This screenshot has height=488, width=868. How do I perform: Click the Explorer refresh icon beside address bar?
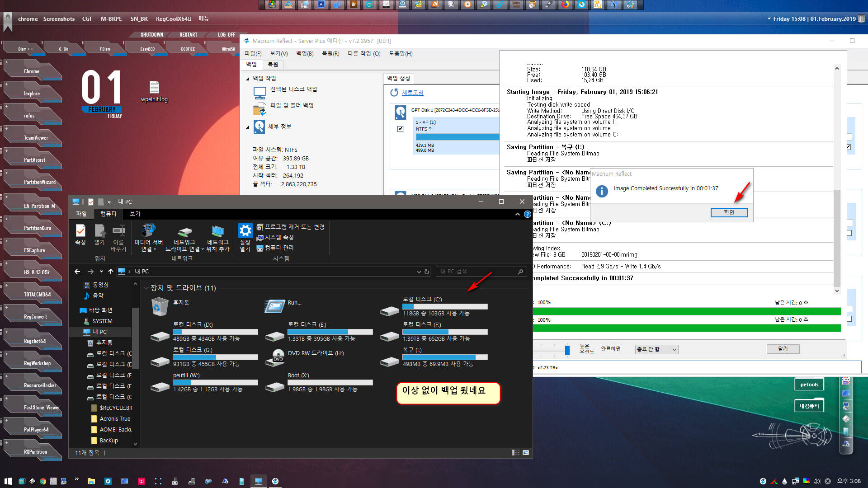[426, 272]
